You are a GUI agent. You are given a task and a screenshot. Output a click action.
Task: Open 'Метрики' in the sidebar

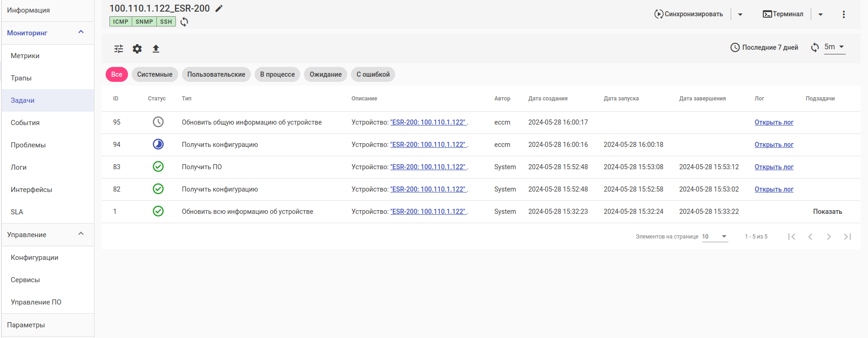(x=25, y=56)
